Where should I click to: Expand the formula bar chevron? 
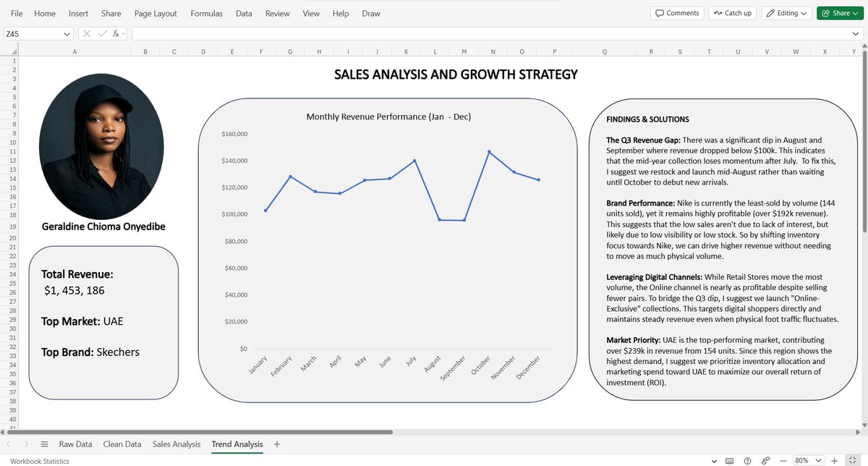click(855, 33)
